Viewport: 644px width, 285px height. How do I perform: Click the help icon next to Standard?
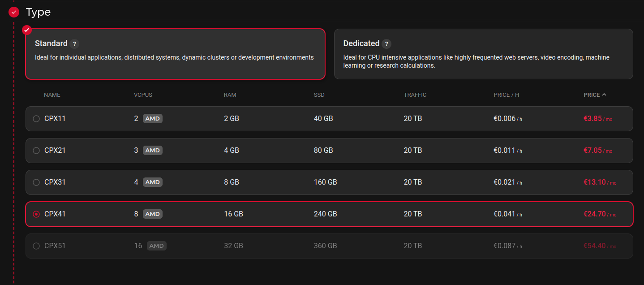tap(75, 44)
